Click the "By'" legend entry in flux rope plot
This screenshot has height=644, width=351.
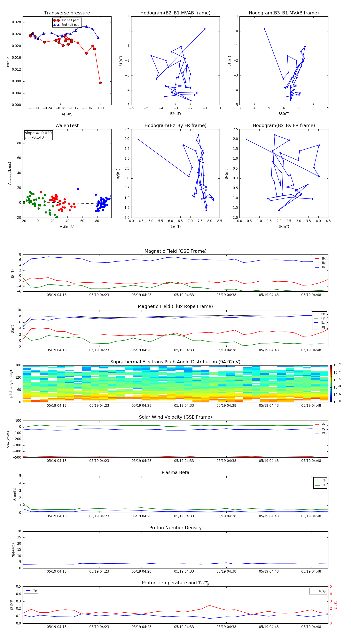point(320,318)
